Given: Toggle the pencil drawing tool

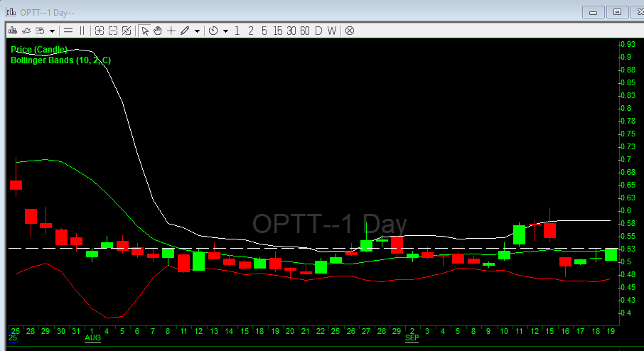Looking at the screenshot, I should click(185, 31).
